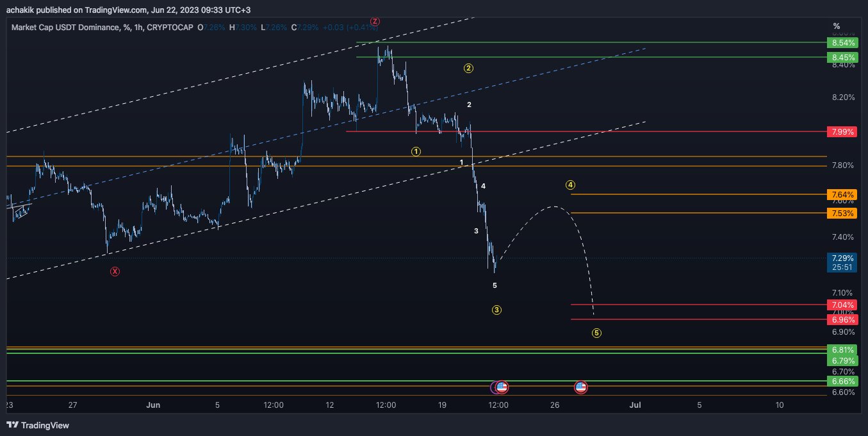Select the white wave 4 label
Screen dimensions: 868x436
483,186
